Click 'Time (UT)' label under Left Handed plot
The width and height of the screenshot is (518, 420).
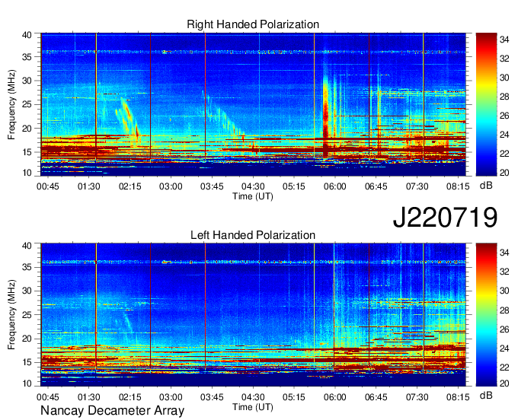[x=253, y=407]
